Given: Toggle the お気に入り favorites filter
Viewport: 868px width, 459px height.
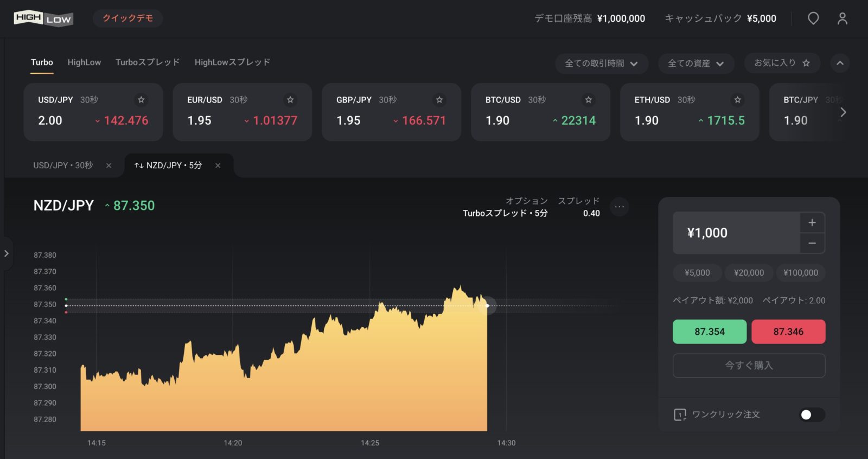Looking at the screenshot, I should [x=782, y=63].
